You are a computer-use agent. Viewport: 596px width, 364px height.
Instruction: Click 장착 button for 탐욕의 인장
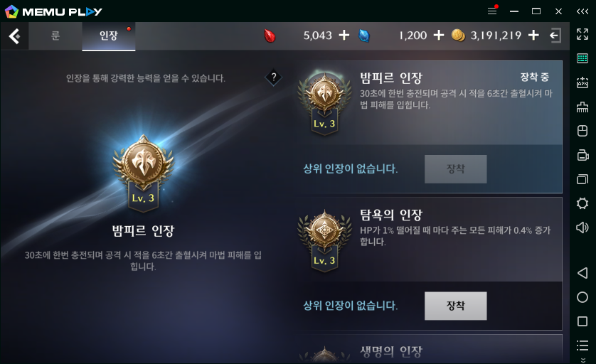(x=455, y=306)
